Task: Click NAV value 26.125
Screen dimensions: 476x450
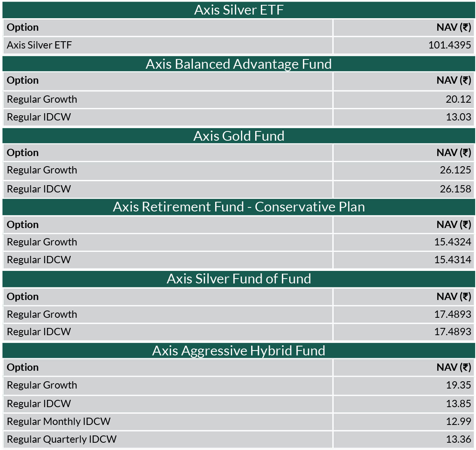Action: 456,170
